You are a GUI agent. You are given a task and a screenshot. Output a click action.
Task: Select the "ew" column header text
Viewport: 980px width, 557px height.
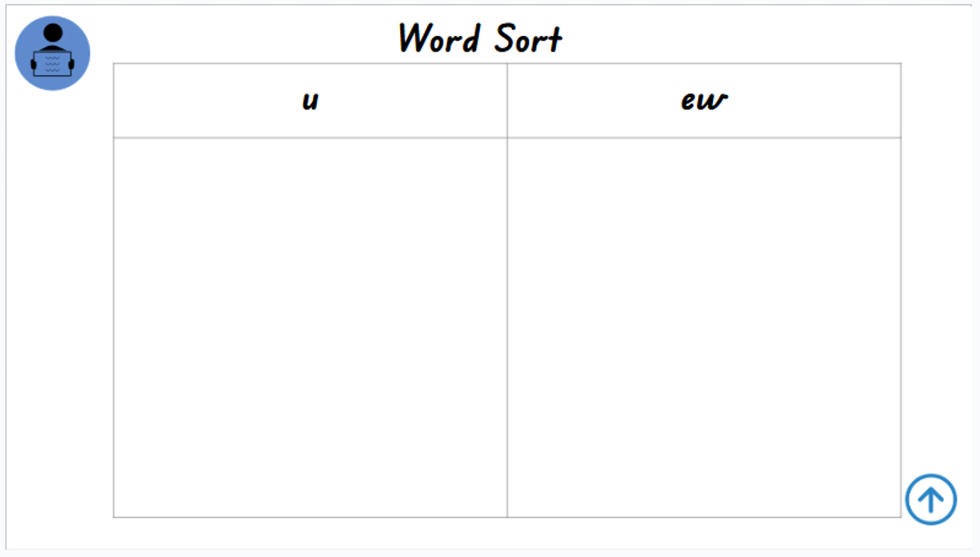click(x=704, y=101)
